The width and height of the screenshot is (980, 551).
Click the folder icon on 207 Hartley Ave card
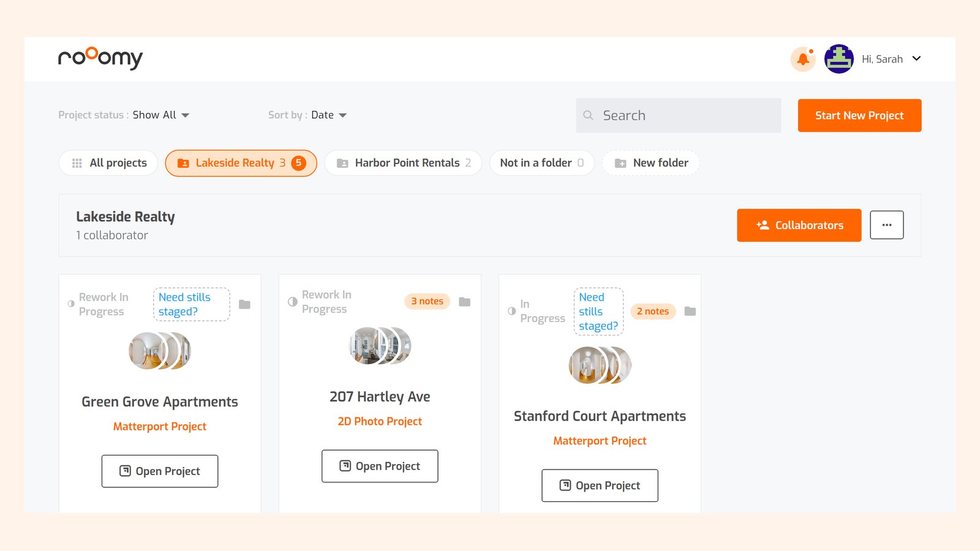tap(465, 302)
